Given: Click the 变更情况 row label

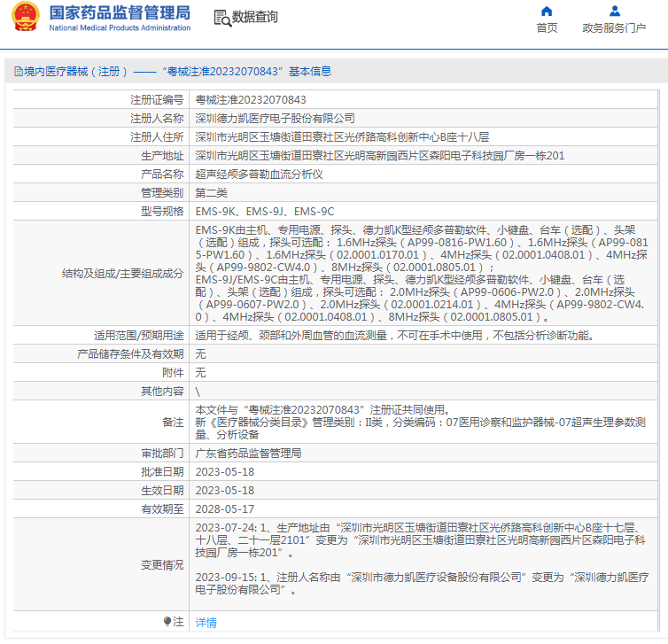Looking at the screenshot, I should [162, 565].
